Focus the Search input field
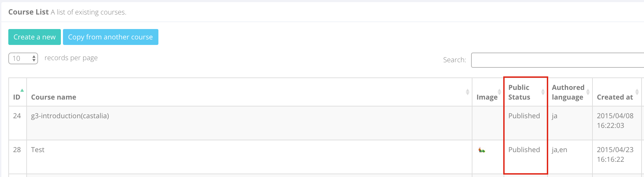Viewport: 644px width, 177px height. click(x=558, y=60)
